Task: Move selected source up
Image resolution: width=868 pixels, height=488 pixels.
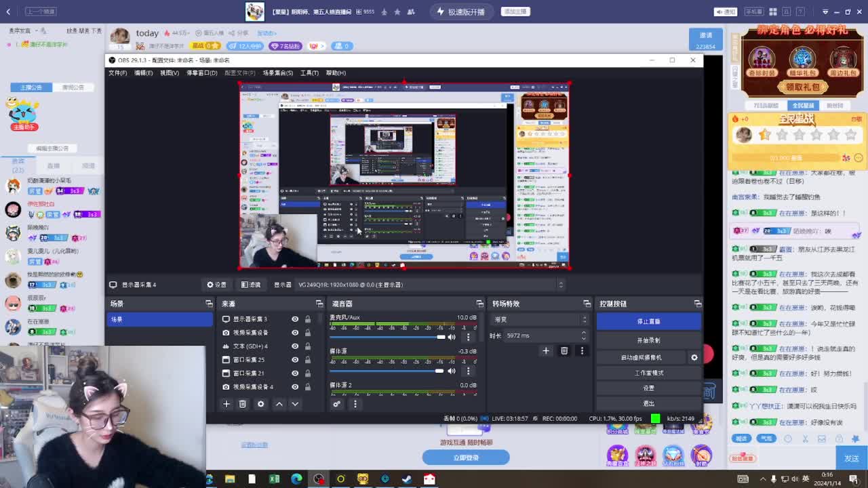Action: coord(279,404)
